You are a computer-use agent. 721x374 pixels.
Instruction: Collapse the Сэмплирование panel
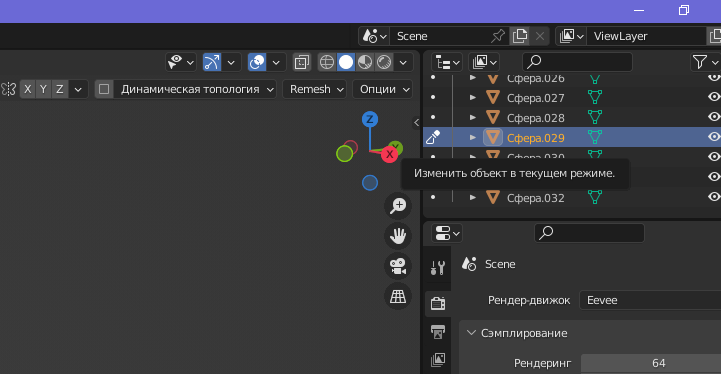click(518, 333)
